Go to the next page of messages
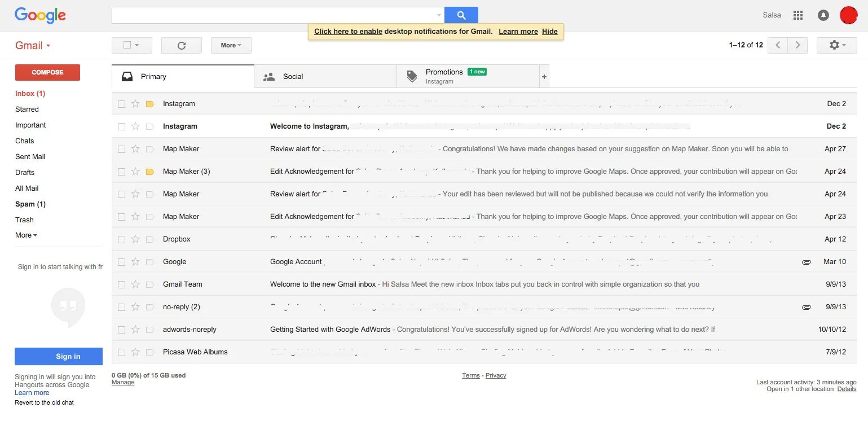The height and width of the screenshot is (421, 868). pyautogui.click(x=797, y=45)
